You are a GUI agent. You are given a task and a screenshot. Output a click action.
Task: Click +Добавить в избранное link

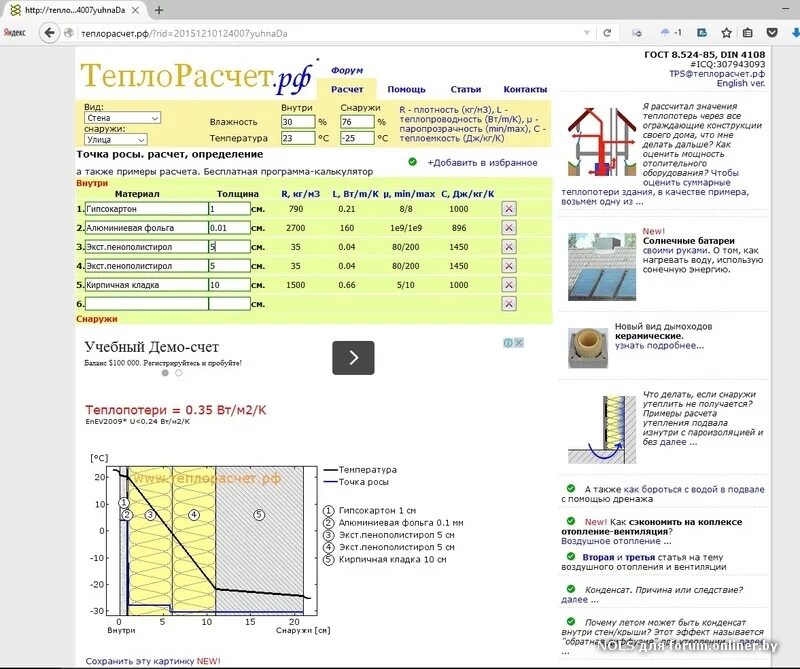(x=482, y=163)
